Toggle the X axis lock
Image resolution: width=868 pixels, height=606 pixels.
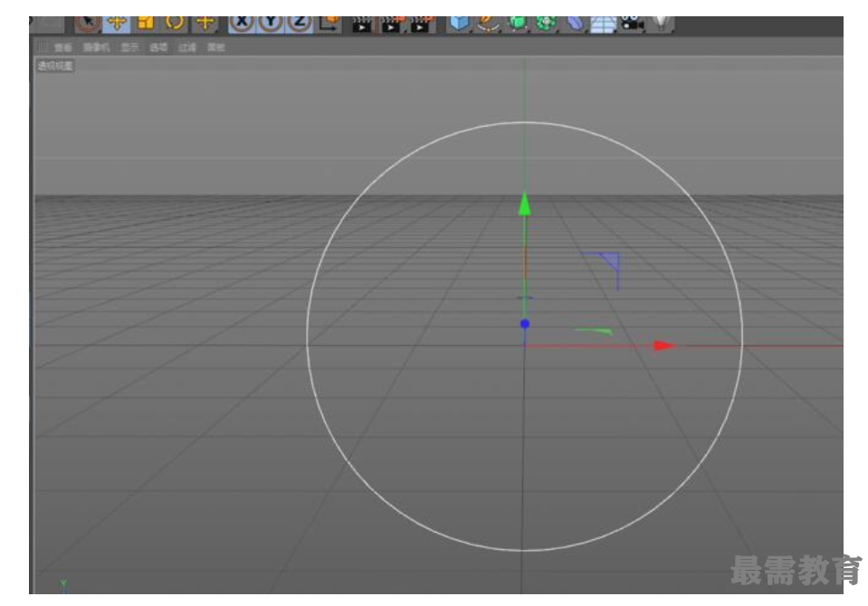(x=242, y=24)
